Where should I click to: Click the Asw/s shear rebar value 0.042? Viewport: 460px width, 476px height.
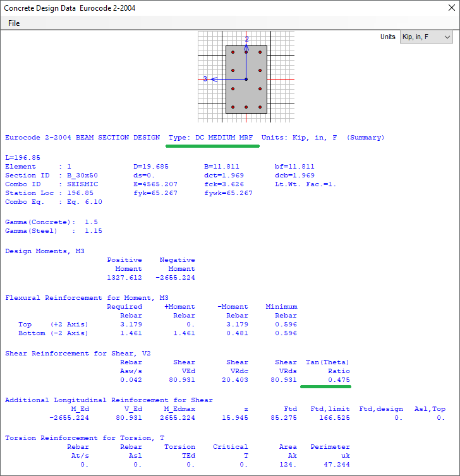tap(130, 380)
